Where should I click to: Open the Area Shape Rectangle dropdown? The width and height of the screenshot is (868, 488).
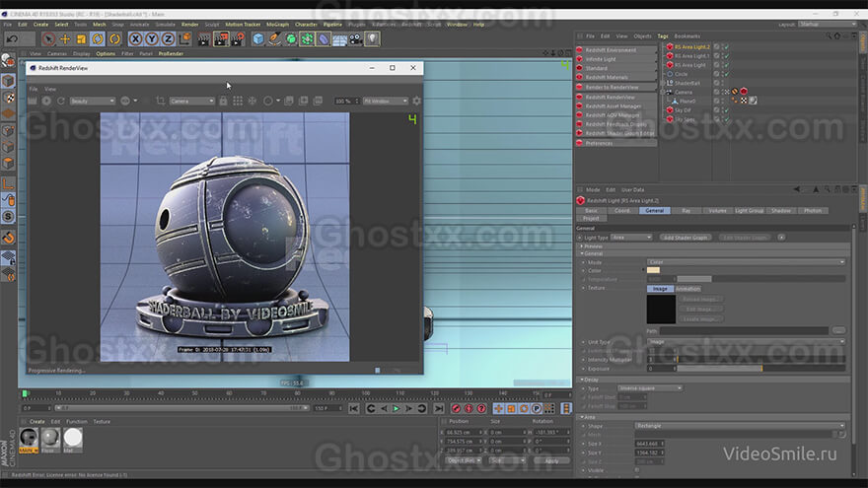click(x=740, y=426)
